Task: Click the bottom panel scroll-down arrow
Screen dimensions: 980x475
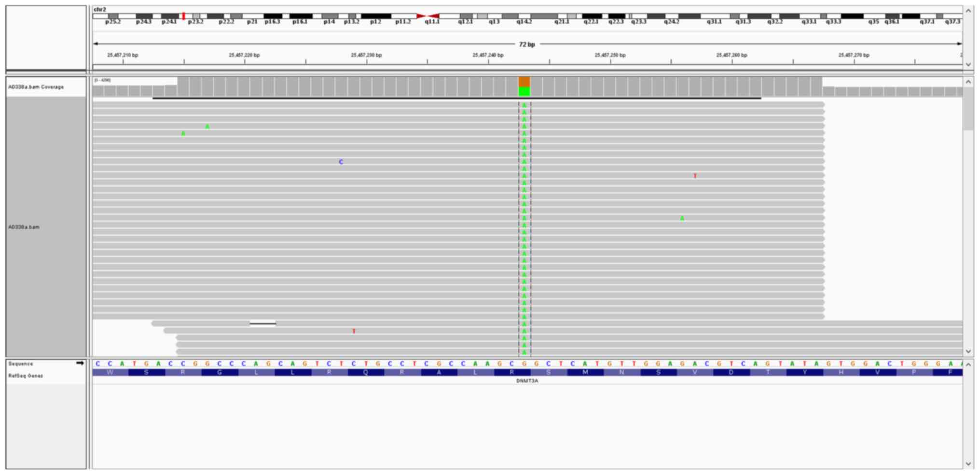Action: click(x=968, y=463)
